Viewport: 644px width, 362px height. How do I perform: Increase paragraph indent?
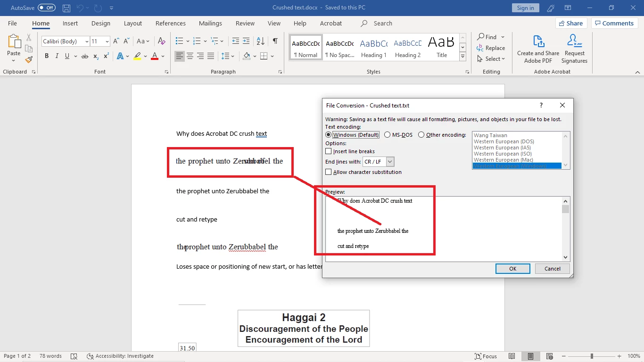tap(247, 41)
